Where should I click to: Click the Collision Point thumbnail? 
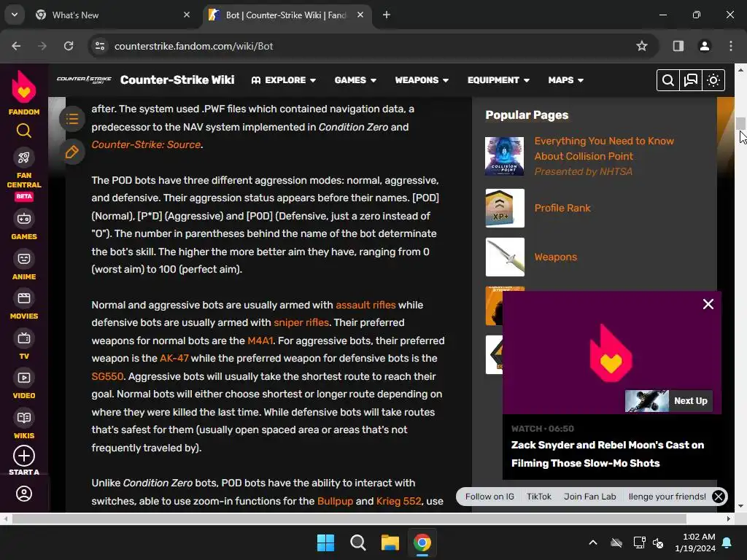505,156
